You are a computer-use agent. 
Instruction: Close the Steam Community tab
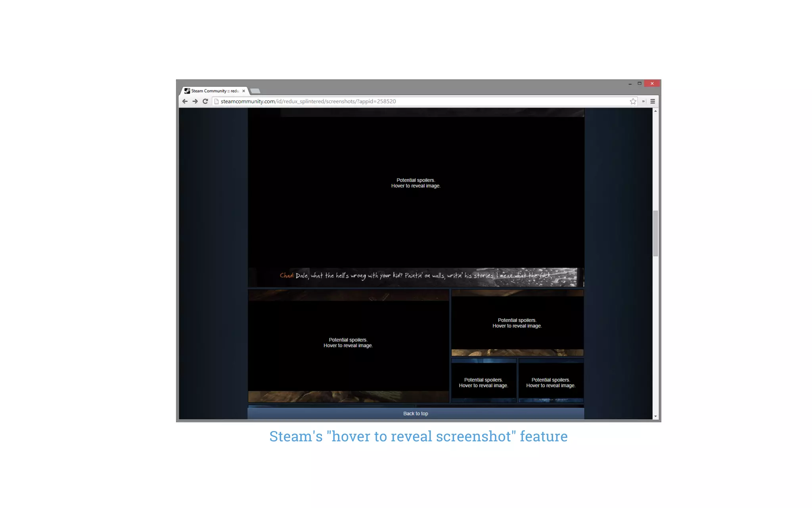pos(243,91)
